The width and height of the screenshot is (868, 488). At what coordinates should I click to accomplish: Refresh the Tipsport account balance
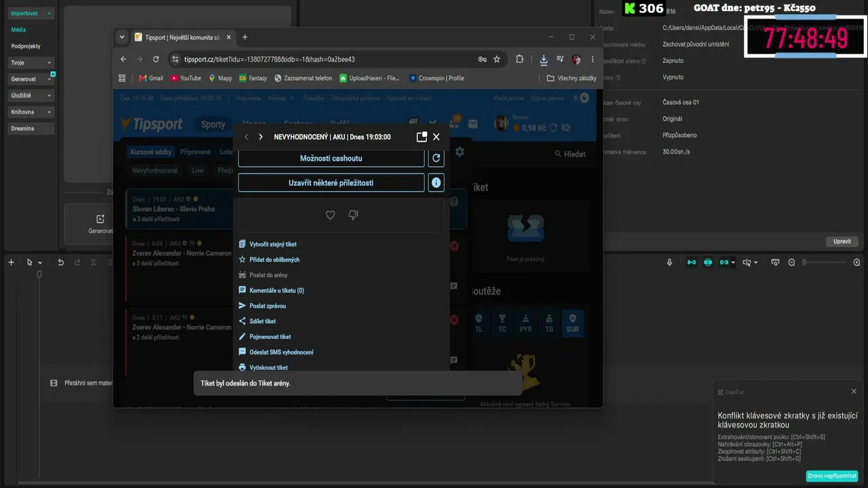tap(553, 127)
